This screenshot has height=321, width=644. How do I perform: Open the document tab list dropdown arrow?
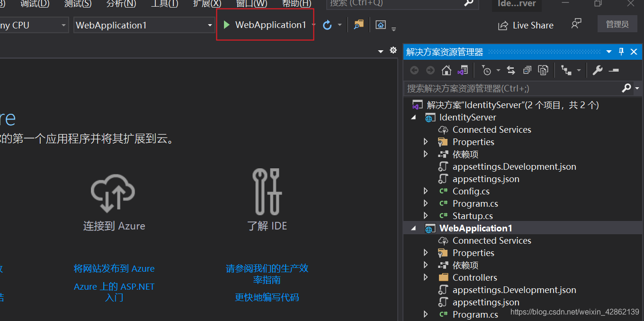point(381,51)
